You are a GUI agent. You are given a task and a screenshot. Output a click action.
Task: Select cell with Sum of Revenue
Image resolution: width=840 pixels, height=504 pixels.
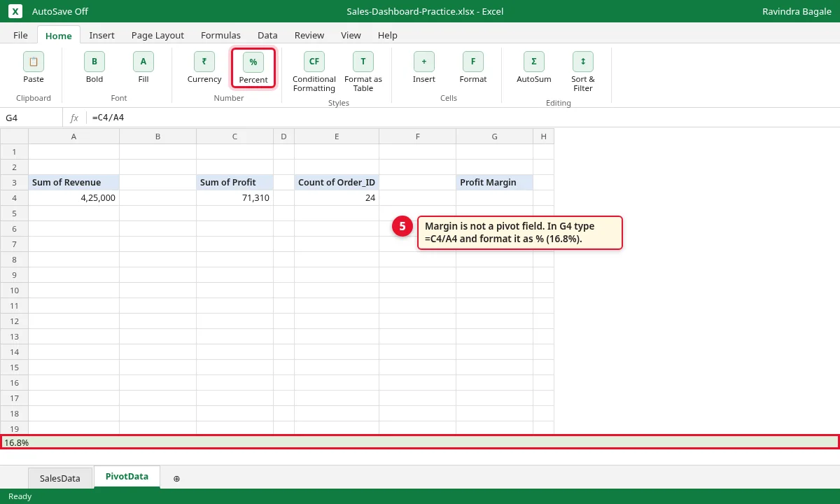tap(74, 183)
